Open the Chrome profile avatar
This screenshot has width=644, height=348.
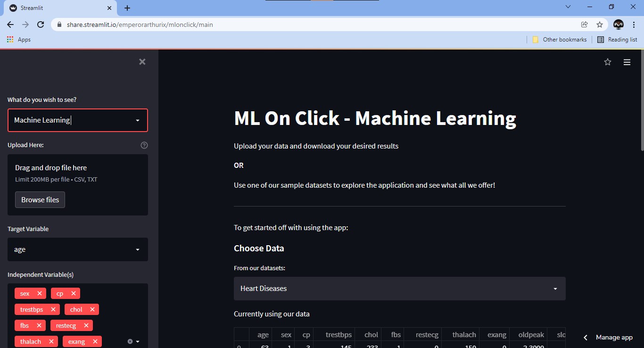pos(619,25)
